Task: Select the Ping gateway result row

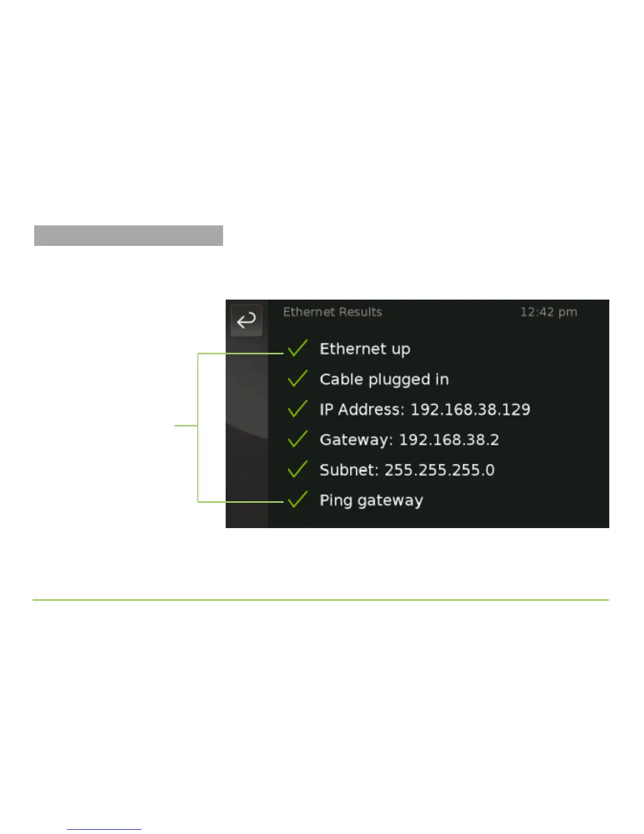Action: click(x=371, y=501)
